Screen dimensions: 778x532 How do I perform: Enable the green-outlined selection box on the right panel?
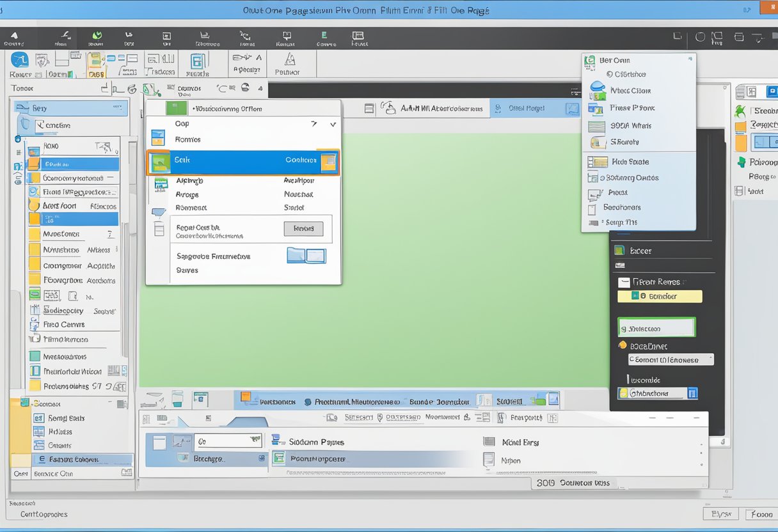click(656, 327)
